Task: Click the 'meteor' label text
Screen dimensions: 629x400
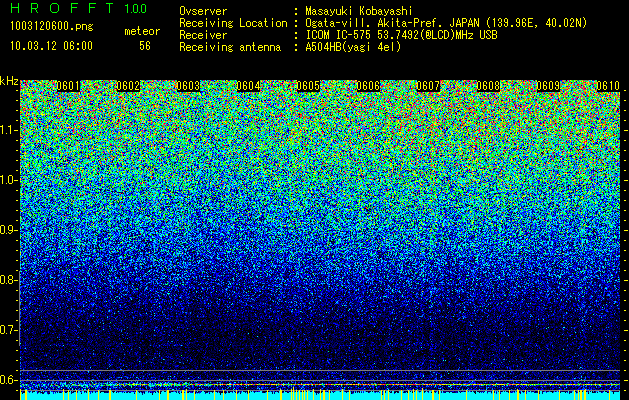Action: pos(142,31)
